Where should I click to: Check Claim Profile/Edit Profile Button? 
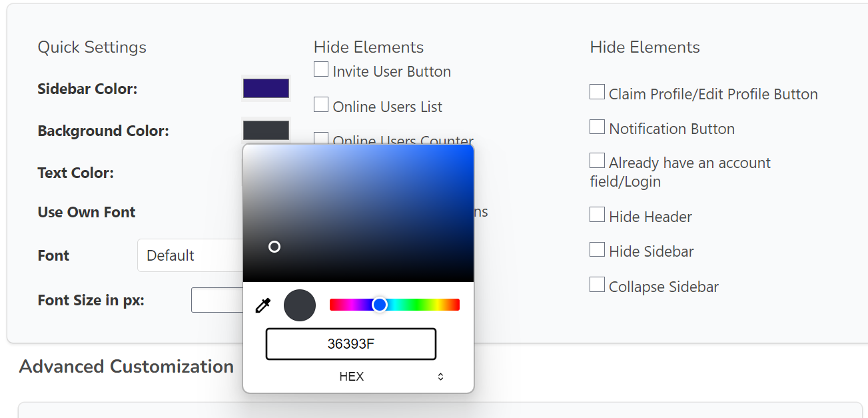click(x=597, y=92)
